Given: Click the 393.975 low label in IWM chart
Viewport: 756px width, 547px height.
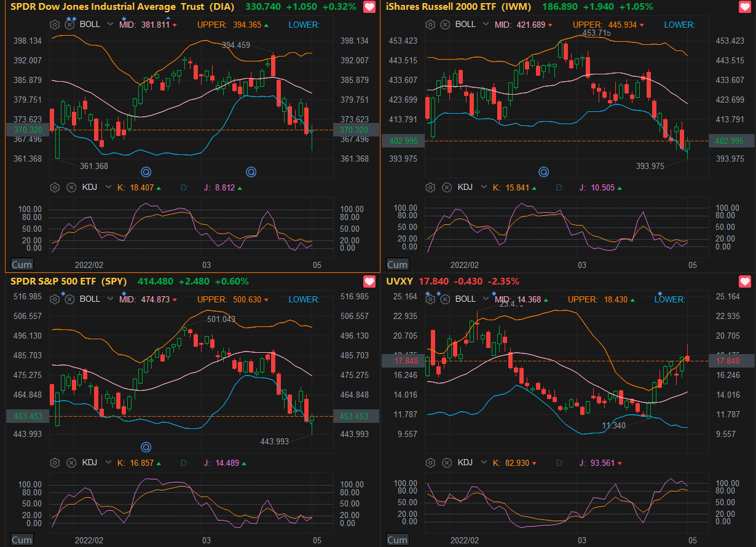Looking at the screenshot, I should pyautogui.click(x=650, y=166).
